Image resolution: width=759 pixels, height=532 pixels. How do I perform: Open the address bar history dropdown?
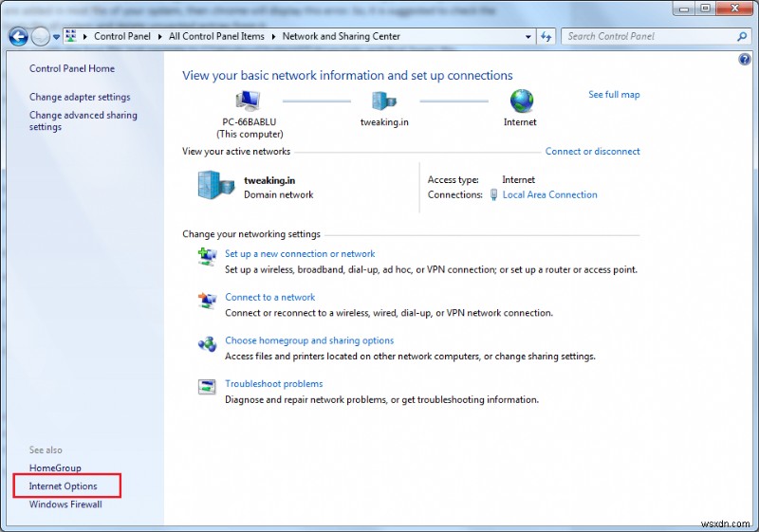click(x=528, y=36)
